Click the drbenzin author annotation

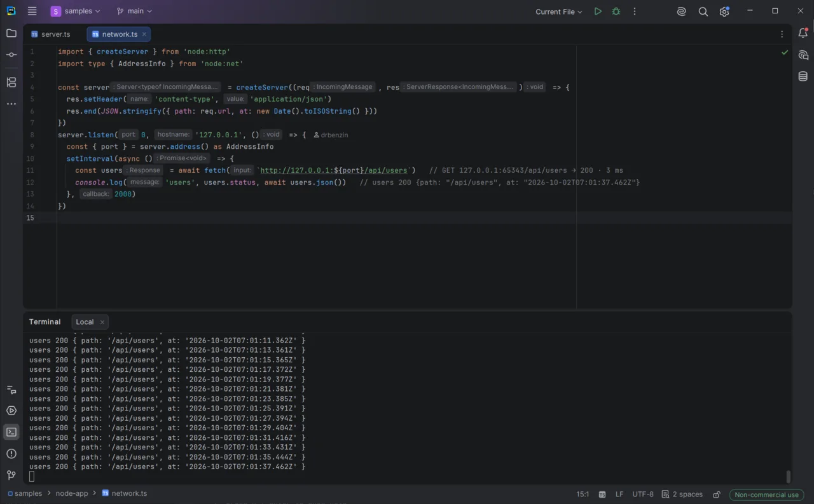331,135
